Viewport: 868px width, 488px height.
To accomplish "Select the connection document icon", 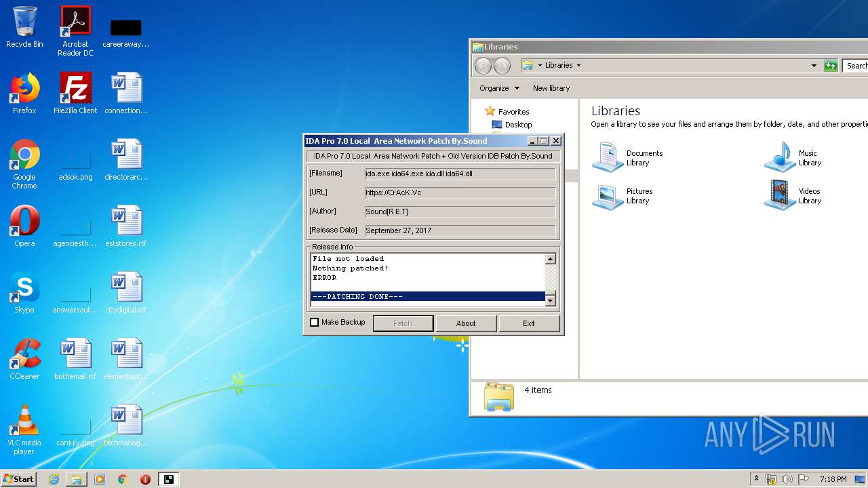I will 126,93.
